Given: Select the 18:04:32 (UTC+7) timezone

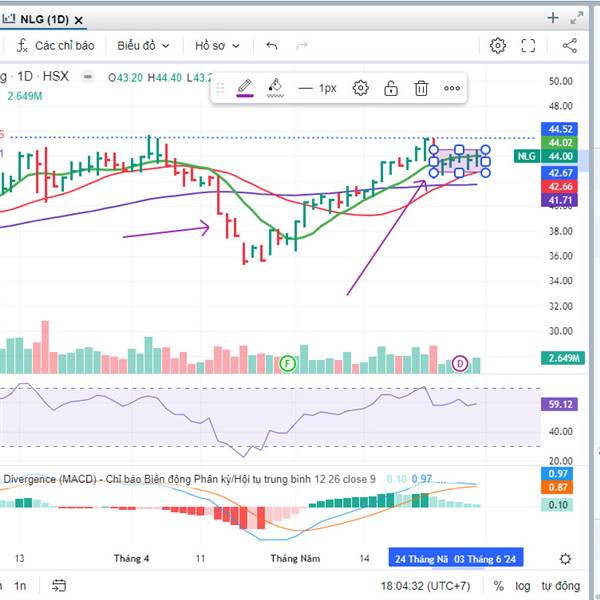Looking at the screenshot, I should tap(425, 586).
